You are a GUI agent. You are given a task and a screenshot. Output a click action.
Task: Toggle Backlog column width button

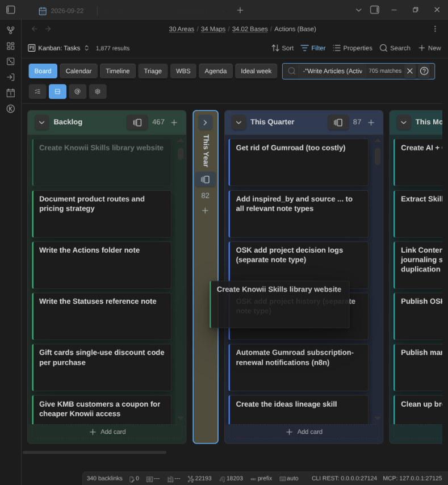(137, 123)
